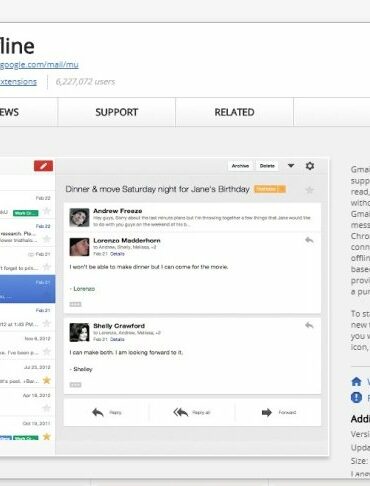
Task: Expand trimmed content in Shelly's message
Action: 75,385
